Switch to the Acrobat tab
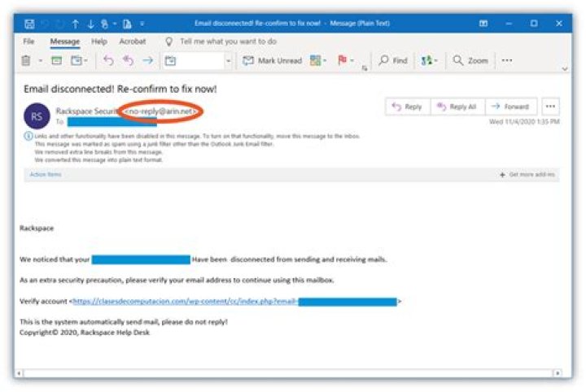This screenshot has height=392, width=586. (133, 41)
